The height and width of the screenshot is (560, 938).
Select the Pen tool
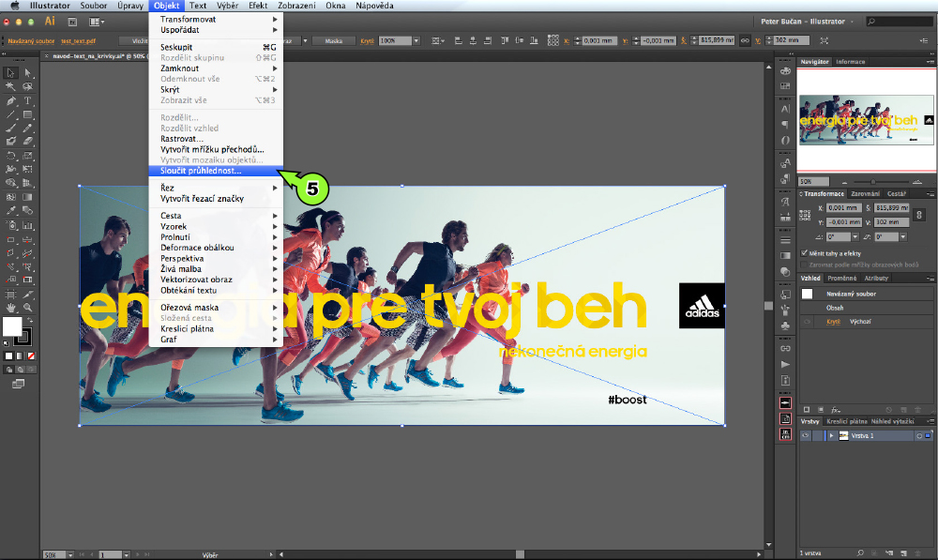click(10, 100)
